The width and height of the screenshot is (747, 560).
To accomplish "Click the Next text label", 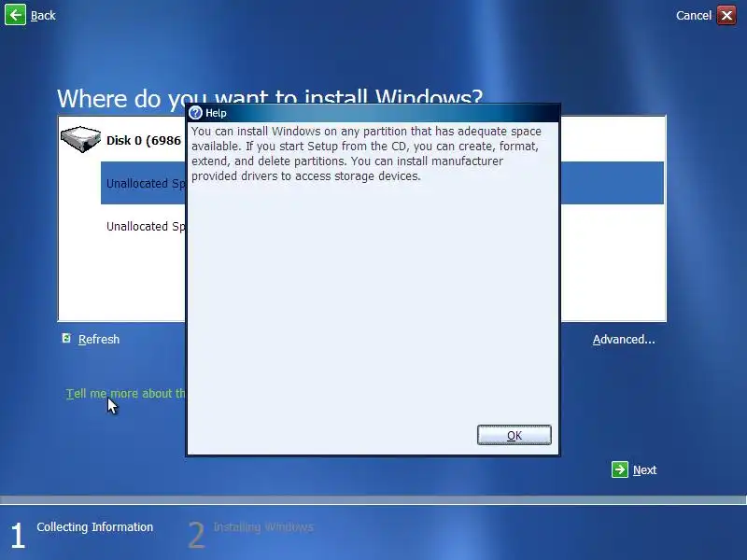I will click(x=644, y=470).
